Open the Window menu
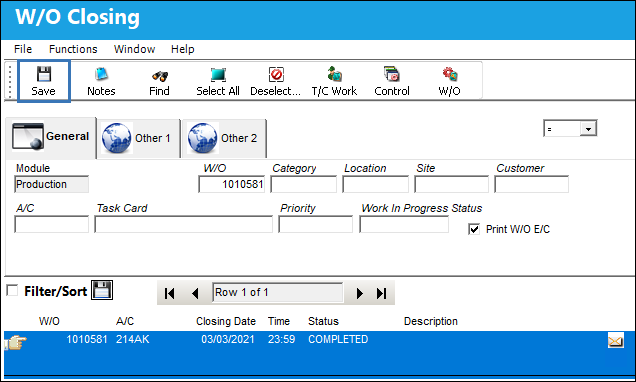The width and height of the screenshot is (636, 382). [x=134, y=49]
